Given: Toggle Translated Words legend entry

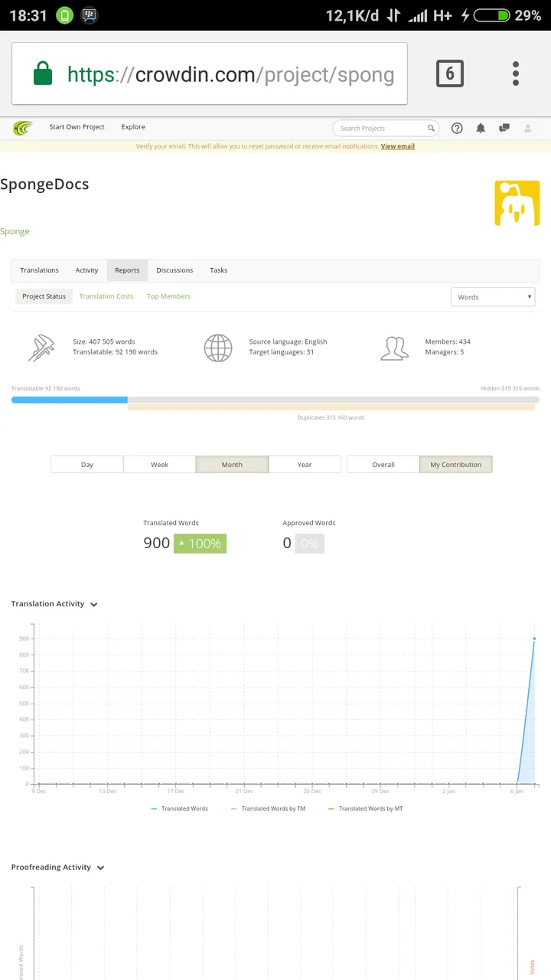Looking at the screenshot, I should tap(180, 808).
